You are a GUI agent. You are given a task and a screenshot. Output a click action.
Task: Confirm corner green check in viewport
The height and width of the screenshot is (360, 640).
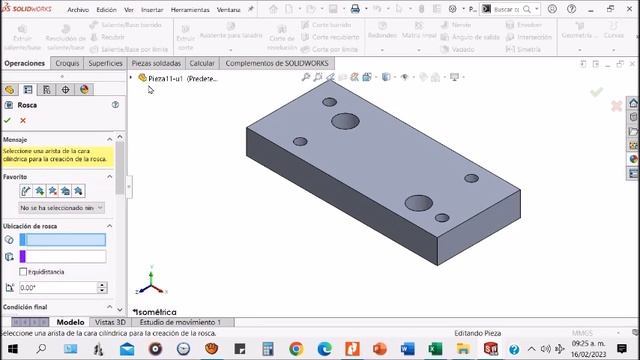click(x=596, y=92)
